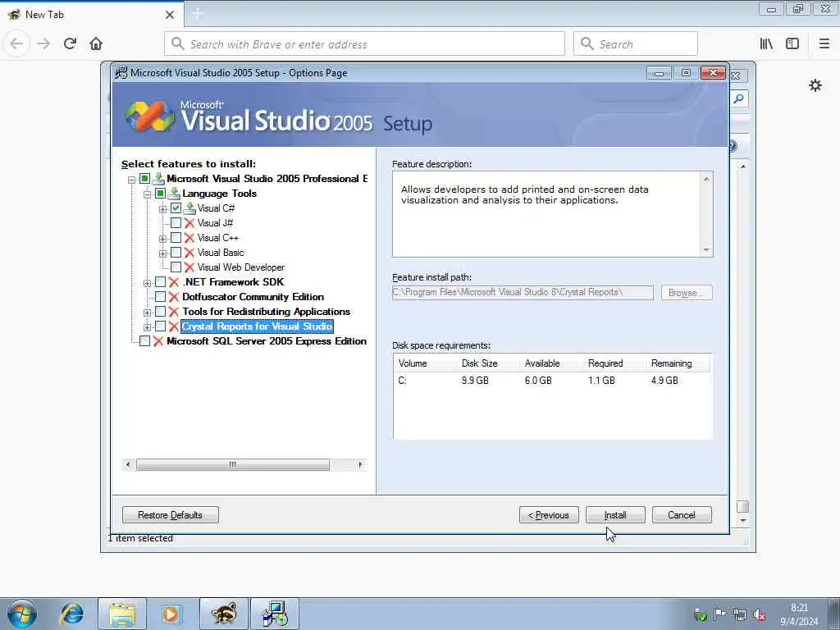
Task: Click install icon beside Language Tools
Action: [x=174, y=194]
